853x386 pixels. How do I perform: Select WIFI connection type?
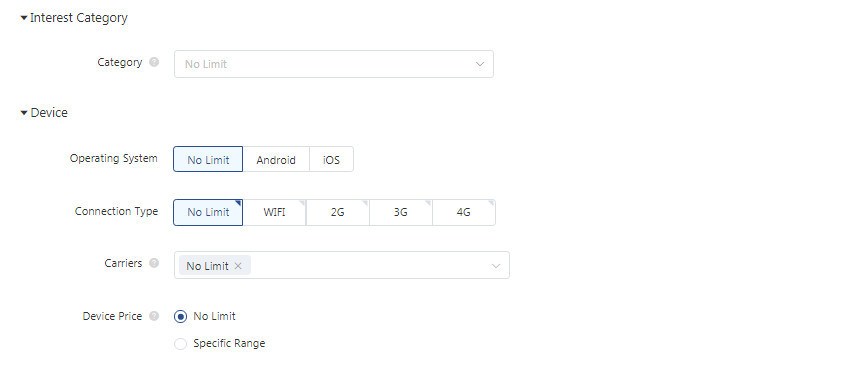[x=274, y=212]
